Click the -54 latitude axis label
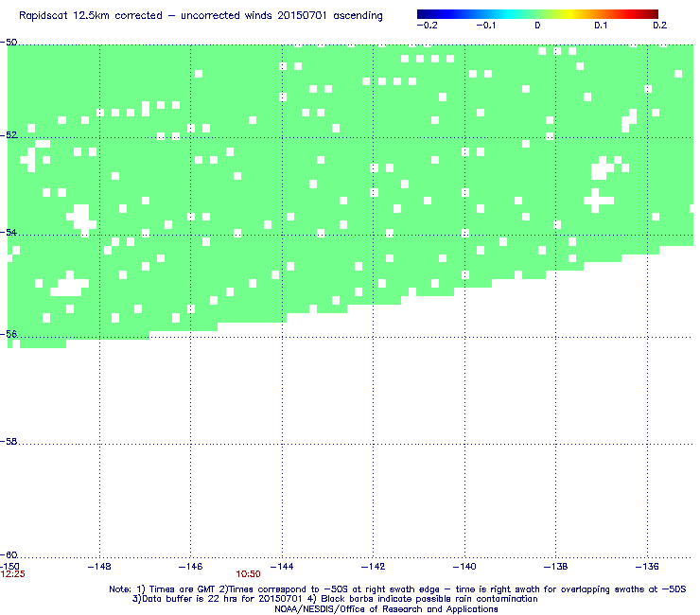700x615 pixels. [x=9, y=232]
